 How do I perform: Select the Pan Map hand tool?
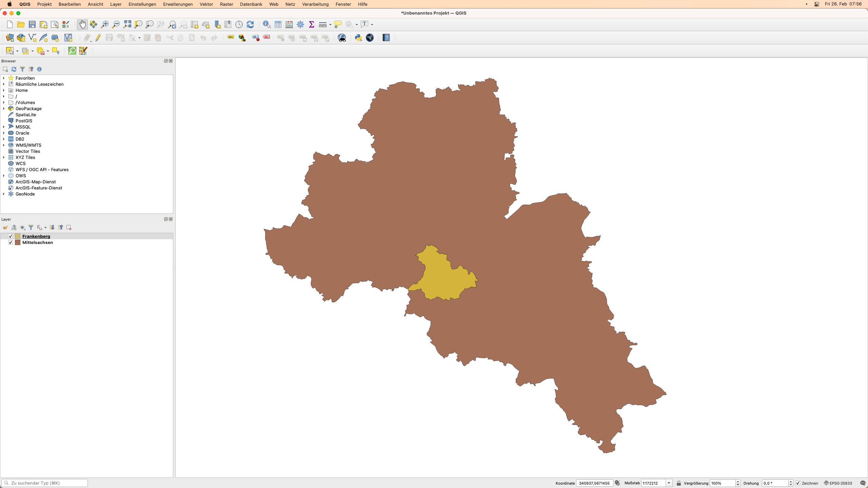click(82, 24)
